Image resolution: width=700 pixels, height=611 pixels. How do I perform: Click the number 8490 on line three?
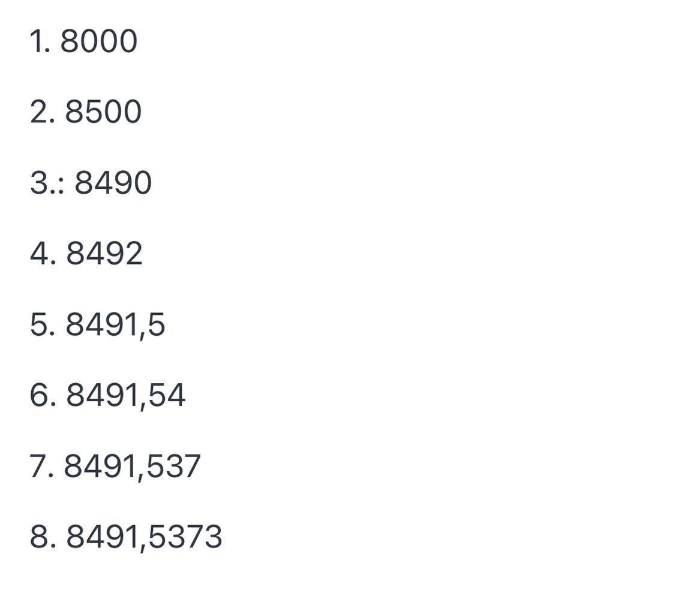[113, 182]
